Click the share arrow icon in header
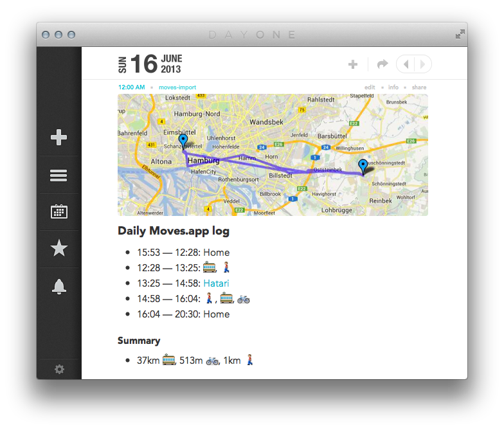 [x=382, y=64]
